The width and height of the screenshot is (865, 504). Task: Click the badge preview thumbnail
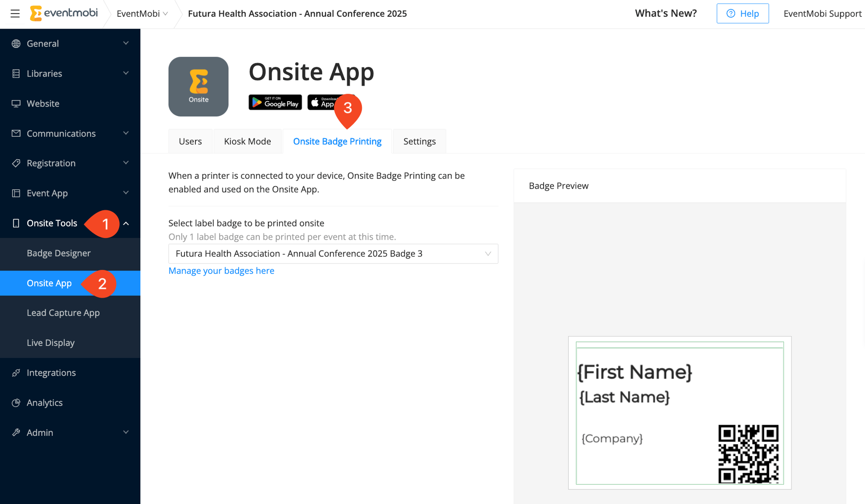(680, 413)
